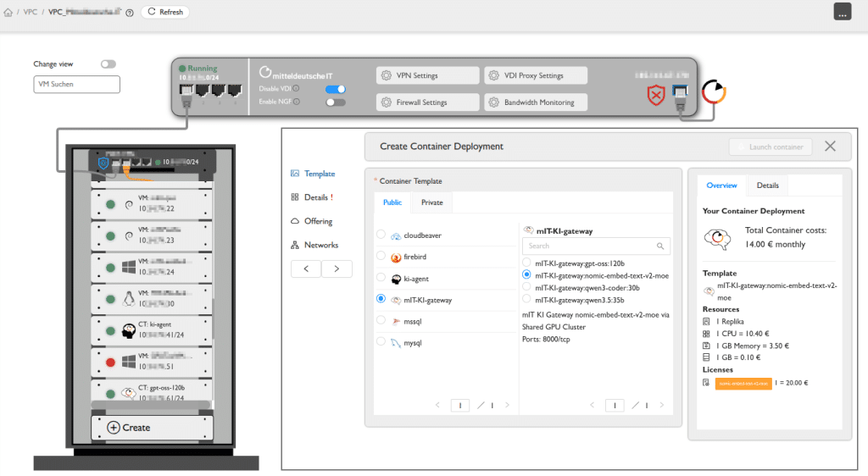Click the VM Suchen search field
Viewport: 868px width, 476px height.
coord(77,85)
